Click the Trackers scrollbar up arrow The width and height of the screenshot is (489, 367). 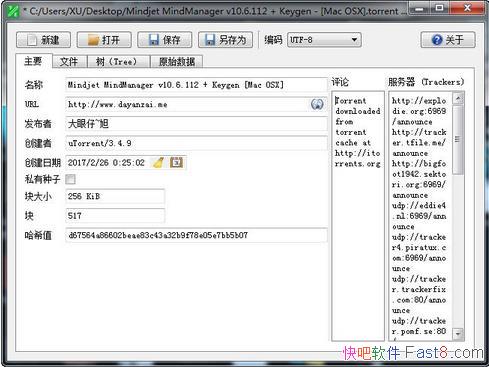pyautogui.click(x=458, y=98)
